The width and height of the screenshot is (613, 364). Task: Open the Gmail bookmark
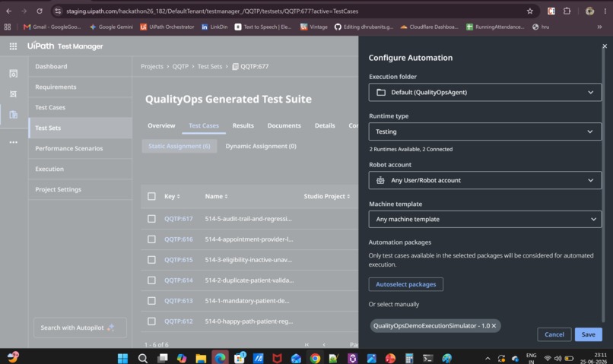pyautogui.click(x=52, y=27)
